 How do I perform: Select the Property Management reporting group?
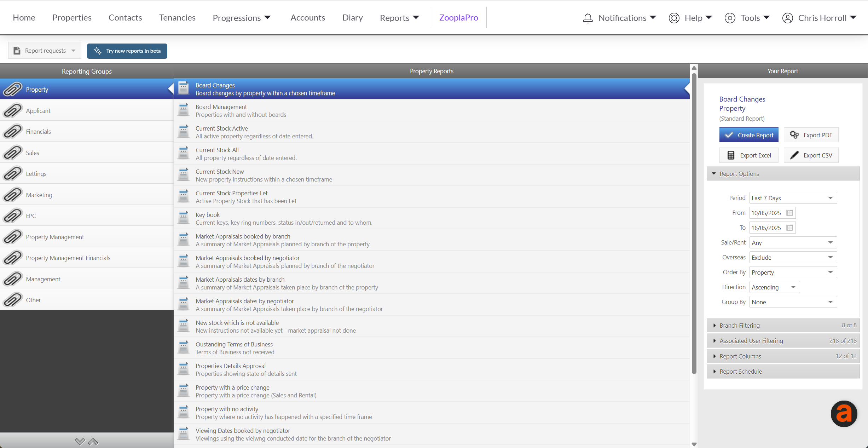coord(87,237)
